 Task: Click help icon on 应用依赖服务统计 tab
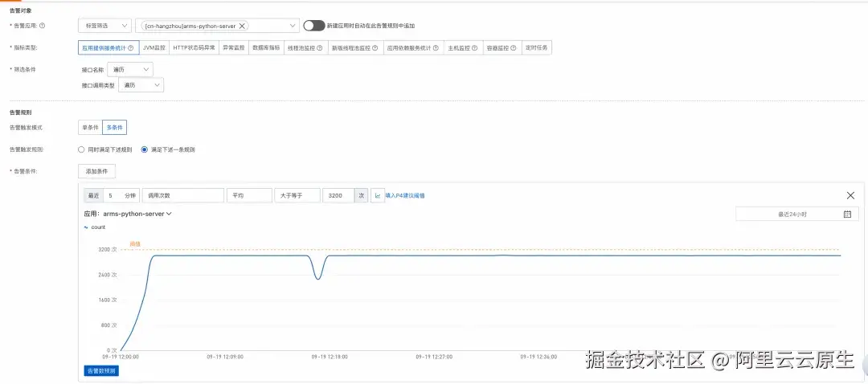coord(436,48)
